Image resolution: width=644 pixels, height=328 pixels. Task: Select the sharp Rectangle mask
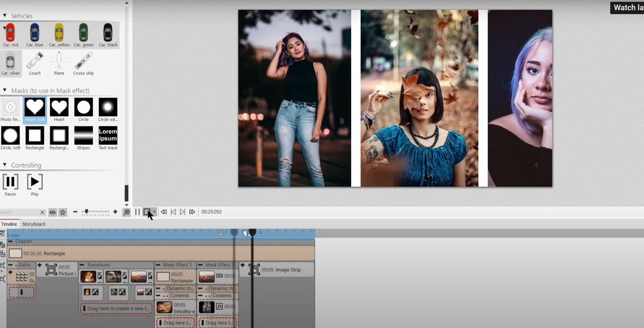coord(35,138)
